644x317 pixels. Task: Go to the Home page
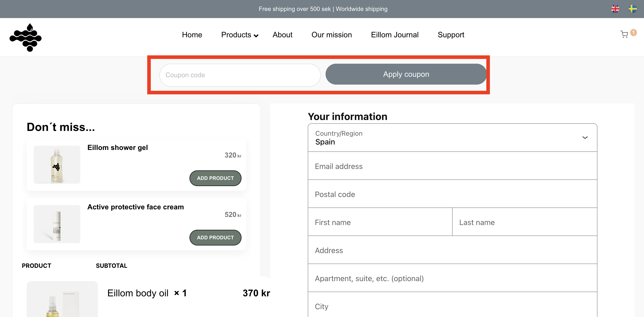pyautogui.click(x=192, y=35)
